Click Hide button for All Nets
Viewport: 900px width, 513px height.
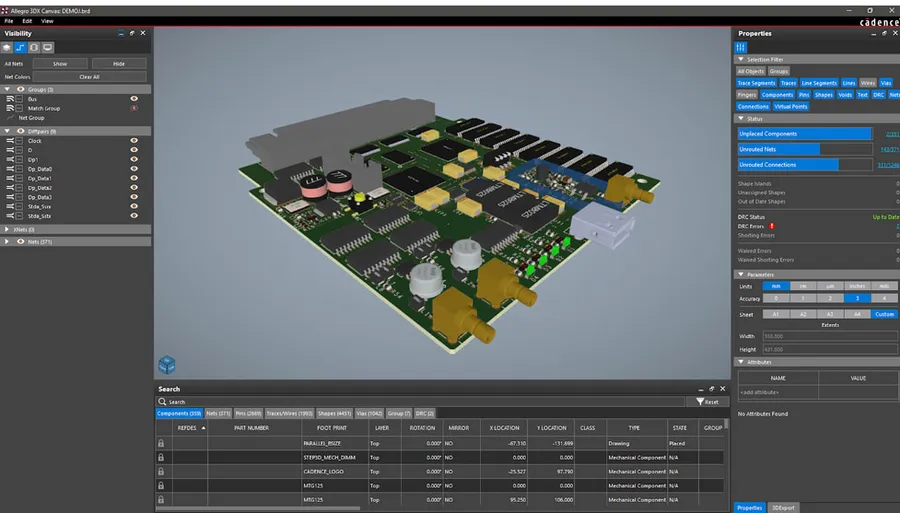pyautogui.click(x=119, y=64)
